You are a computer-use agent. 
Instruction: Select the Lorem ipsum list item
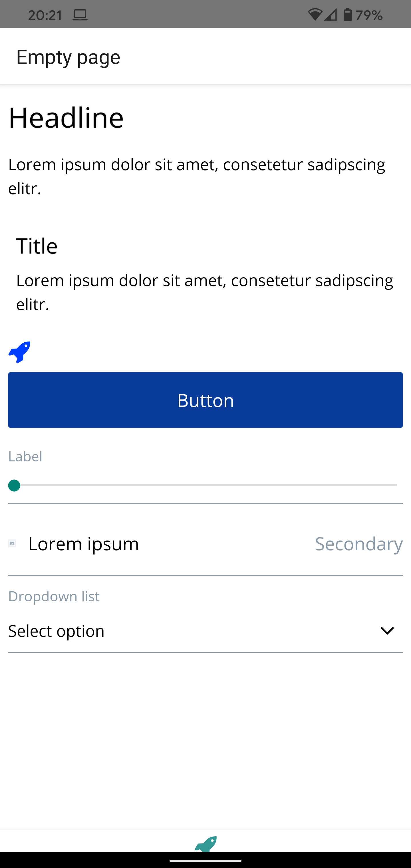click(x=205, y=543)
